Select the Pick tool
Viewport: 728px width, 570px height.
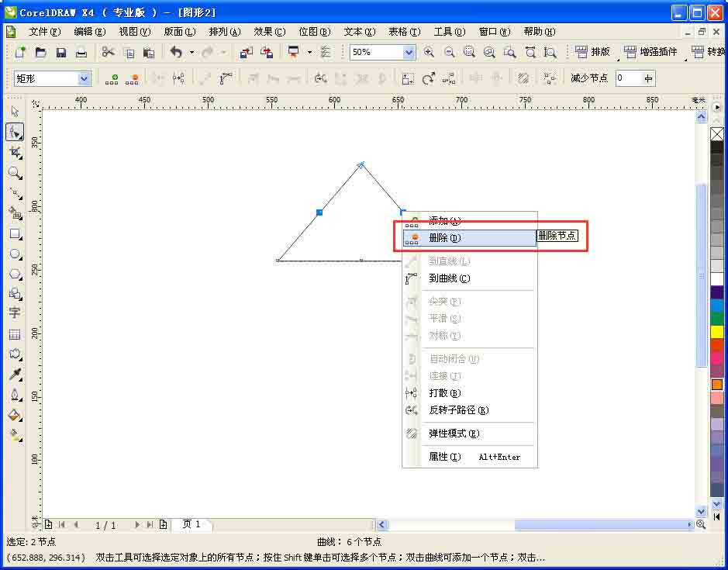point(16,111)
